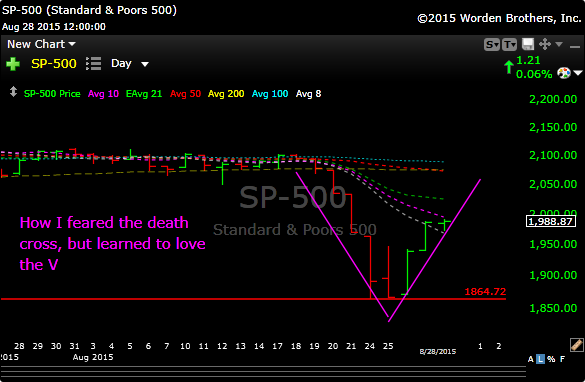Open the color palette icon
585x382 pixels.
click(x=564, y=73)
